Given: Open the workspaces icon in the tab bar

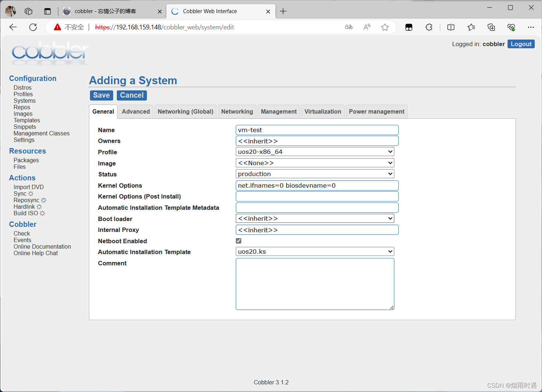Looking at the screenshot, I should coord(28,11).
